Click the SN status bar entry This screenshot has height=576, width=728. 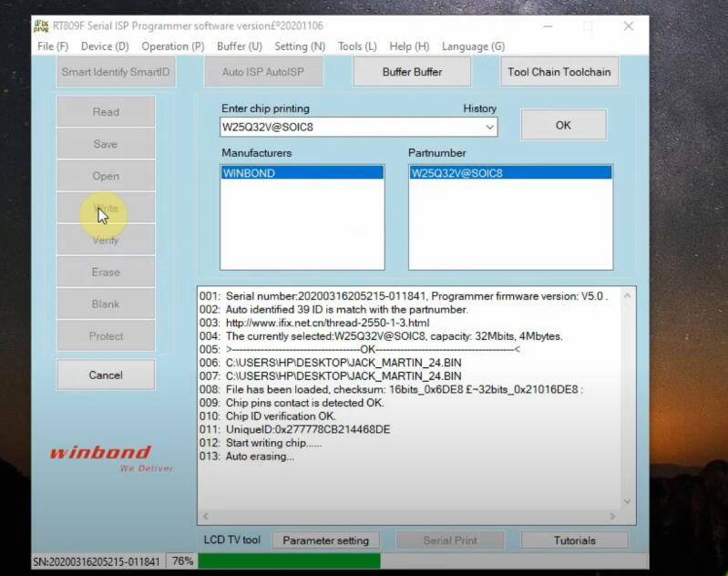(x=97, y=561)
